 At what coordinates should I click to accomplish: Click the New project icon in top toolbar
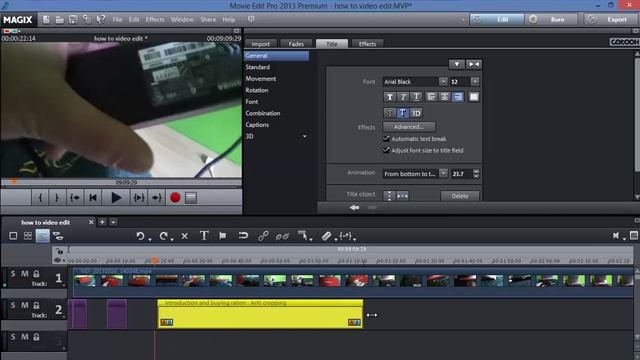coord(46,20)
